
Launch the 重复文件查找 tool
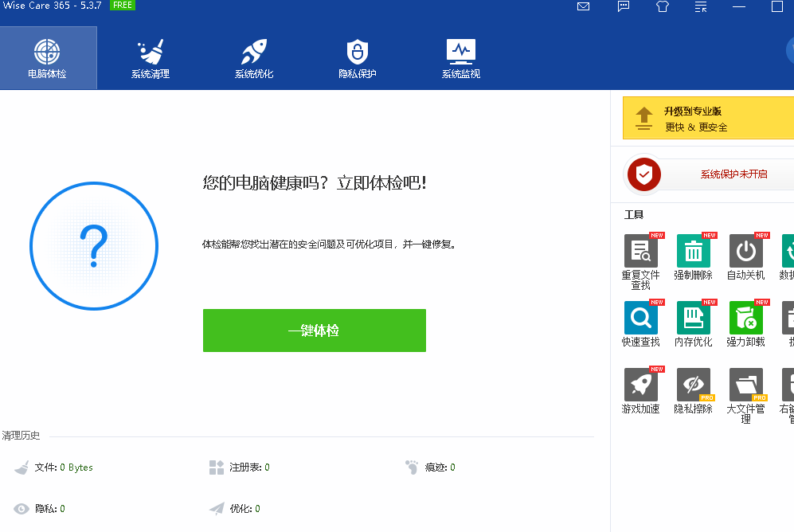[x=640, y=262]
